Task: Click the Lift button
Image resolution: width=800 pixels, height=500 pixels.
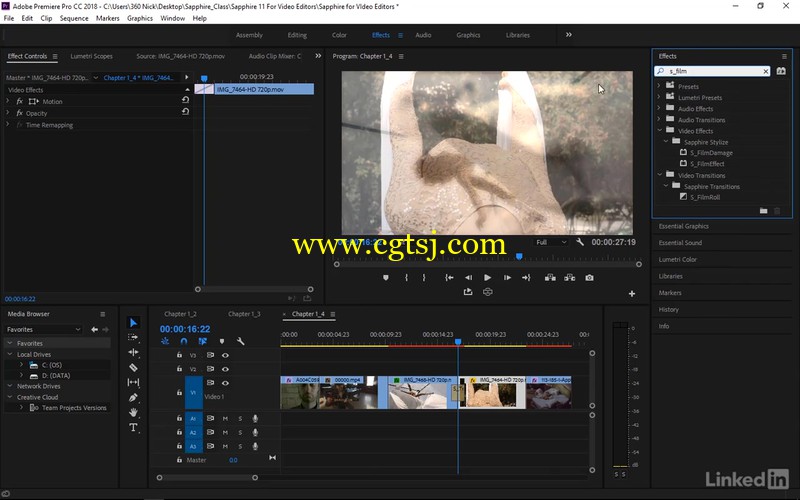Action: coord(550,278)
